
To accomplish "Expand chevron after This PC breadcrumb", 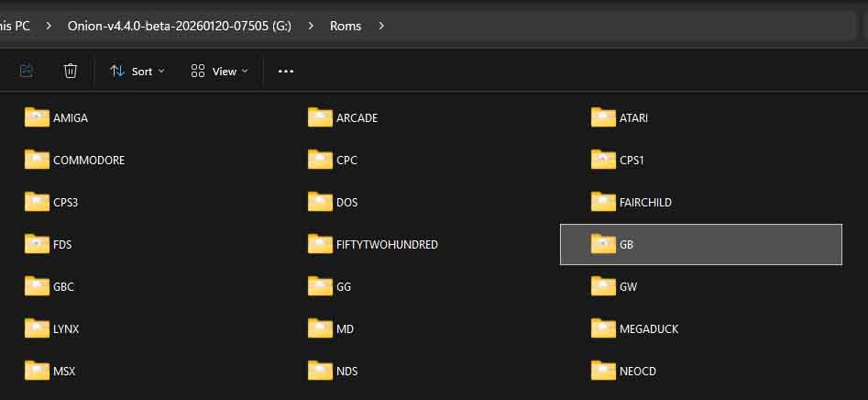I will pos(49,26).
